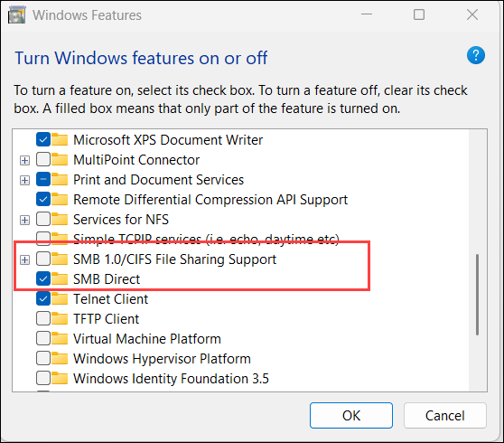Image resolution: width=504 pixels, height=443 pixels.
Task: Enable the TFTP Client checkbox
Action: (x=43, y=319)
